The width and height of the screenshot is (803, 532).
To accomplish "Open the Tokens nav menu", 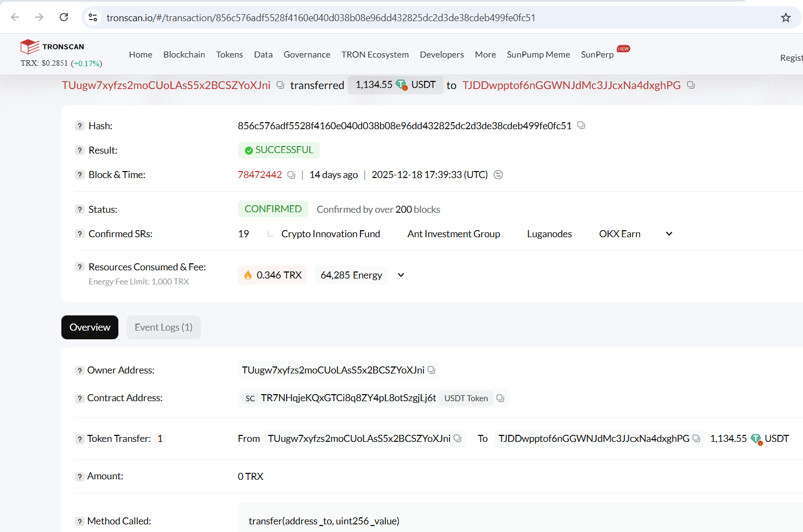I will pyautogui.click(x=229, y=54).
